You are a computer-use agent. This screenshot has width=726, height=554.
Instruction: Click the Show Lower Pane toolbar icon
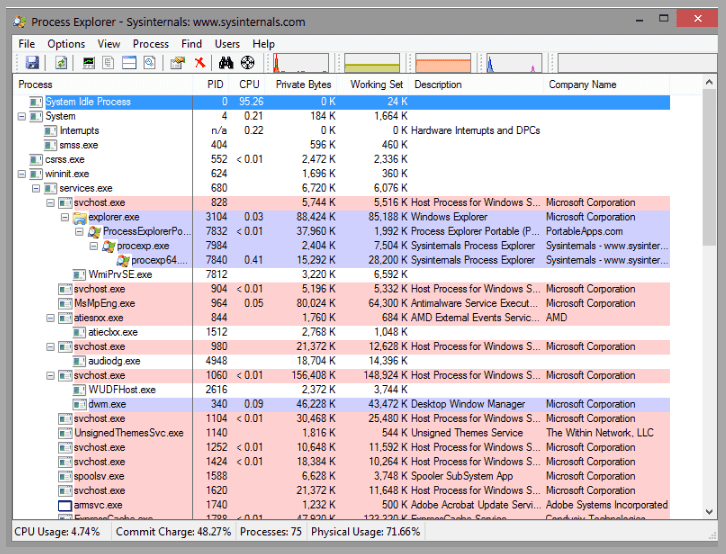pyautogui.click(x=129, y=63)
